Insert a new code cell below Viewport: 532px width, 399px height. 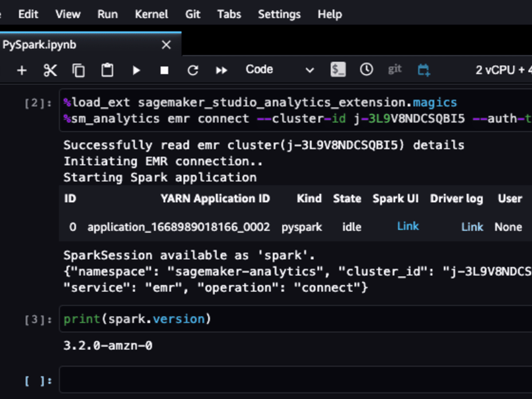(x=21, y=70)
